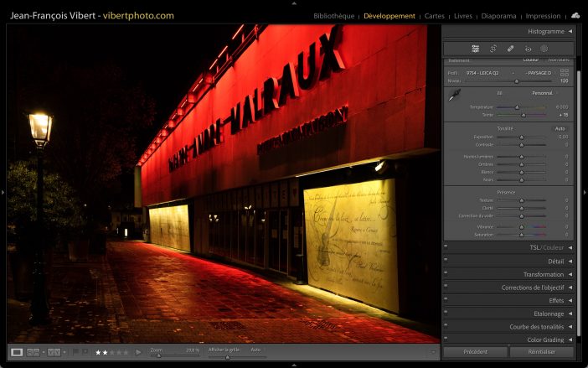Select the Crop overlay tool
The width and height of the screenshot is (588, 368).
point(493,49)
